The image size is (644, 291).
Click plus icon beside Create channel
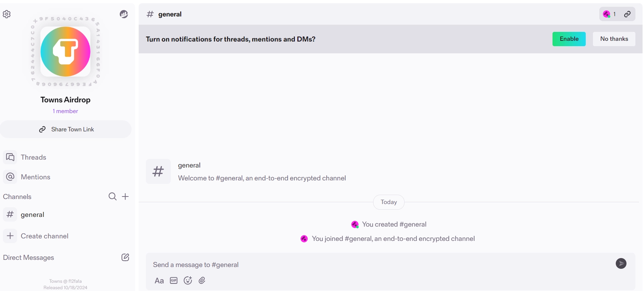tap(10, 236)
